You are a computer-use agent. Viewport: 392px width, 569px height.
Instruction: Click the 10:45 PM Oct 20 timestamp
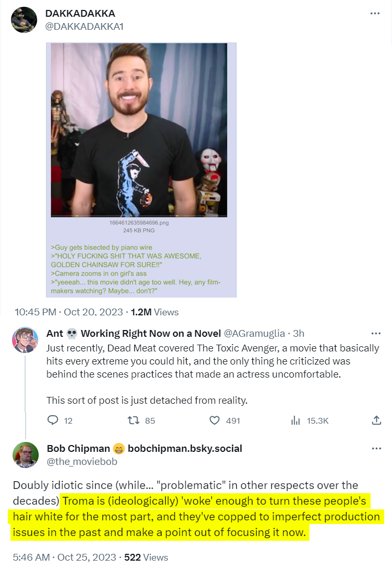68,312
